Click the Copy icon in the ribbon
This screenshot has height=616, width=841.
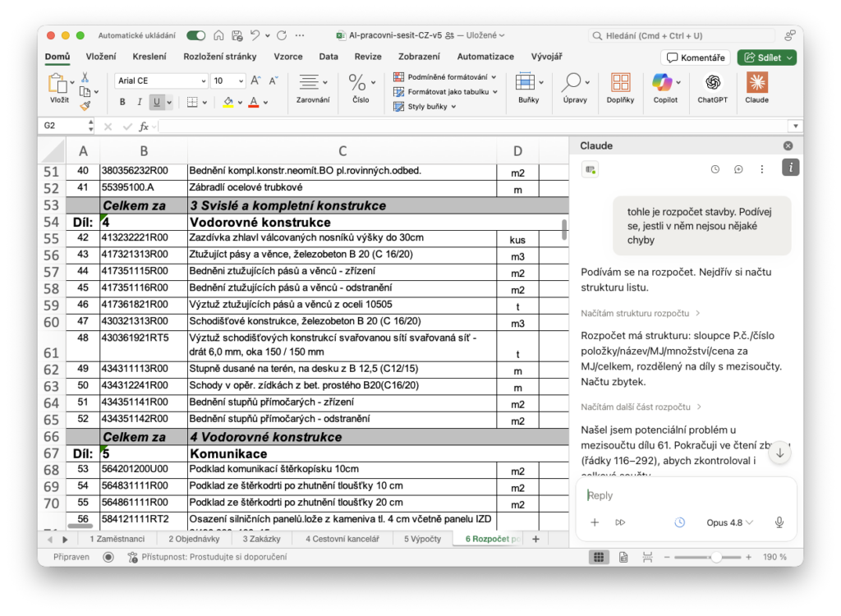tap(85, 92)
